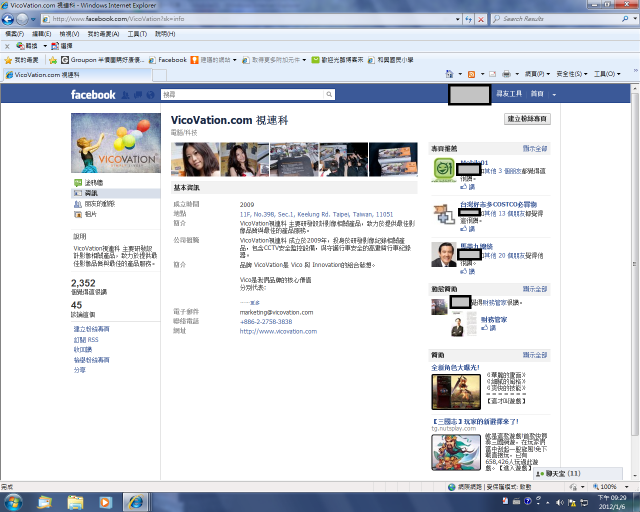The image size is (640, 512).
Task: Open the Edit (編輯) menu
Action: tap(41, 34)
